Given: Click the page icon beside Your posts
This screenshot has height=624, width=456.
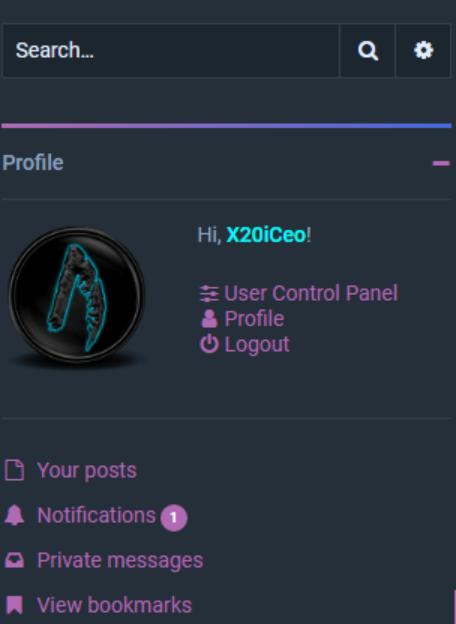Looking at the screenshot, I should pos(14,470).
